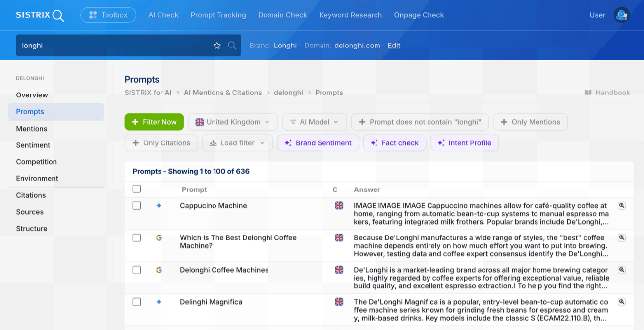Tick the checkbox for Delinghi Magnifica
This screenshot has width=644, height=330.
137,302
